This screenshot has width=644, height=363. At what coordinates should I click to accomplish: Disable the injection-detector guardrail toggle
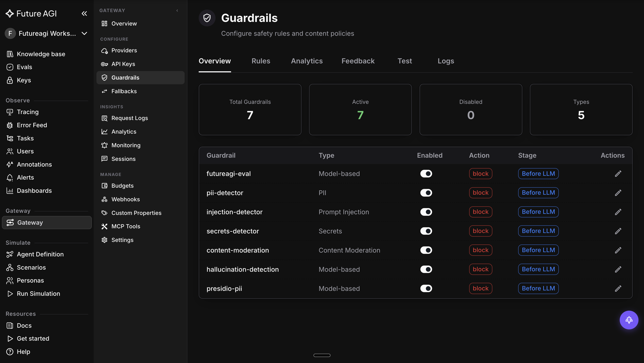[x=426, y=212]
